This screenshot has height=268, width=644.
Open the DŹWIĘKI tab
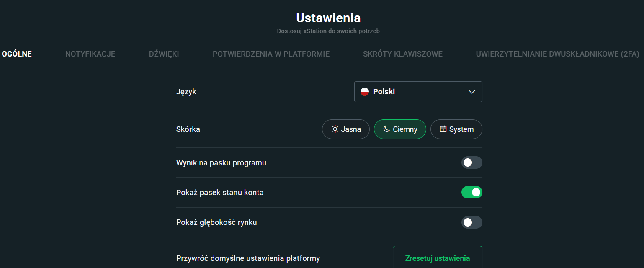[x=164, y=54]
